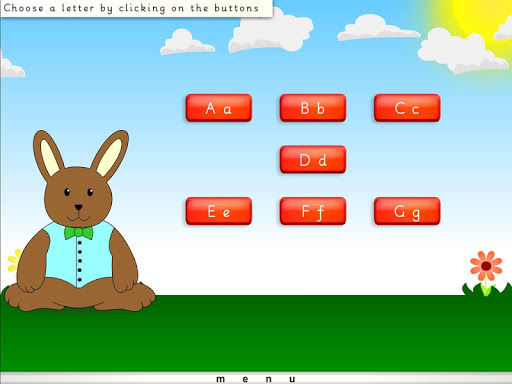Open the menu bar at the bottom
This screenshot has width=512, height=384.
[x=256, y=378]
